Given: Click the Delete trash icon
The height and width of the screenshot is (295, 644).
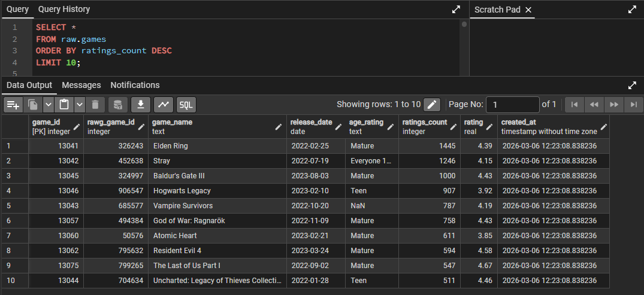Looking at the screenshot, I should tap(95, 105).
